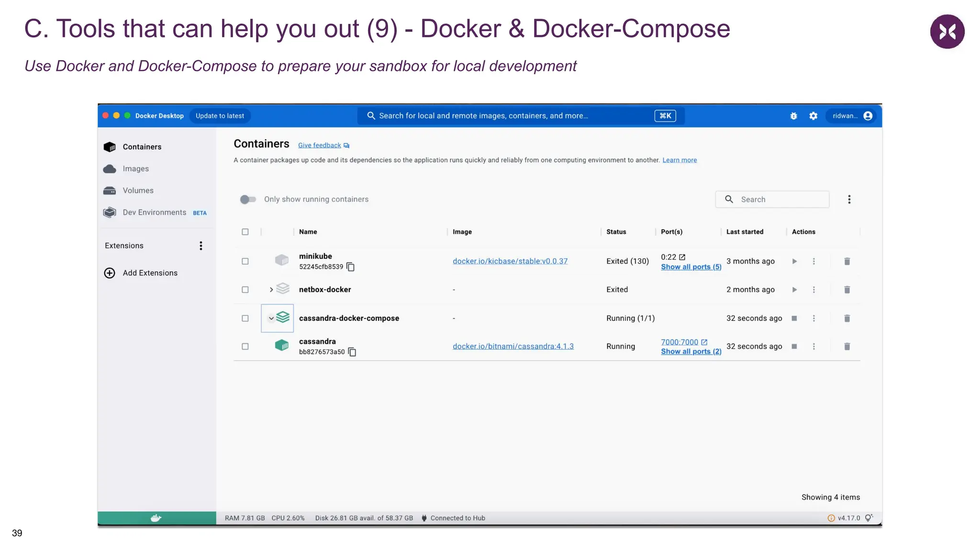Sort by the Last started column header
This screenshot has height=551, width=980.
(745, 232)
